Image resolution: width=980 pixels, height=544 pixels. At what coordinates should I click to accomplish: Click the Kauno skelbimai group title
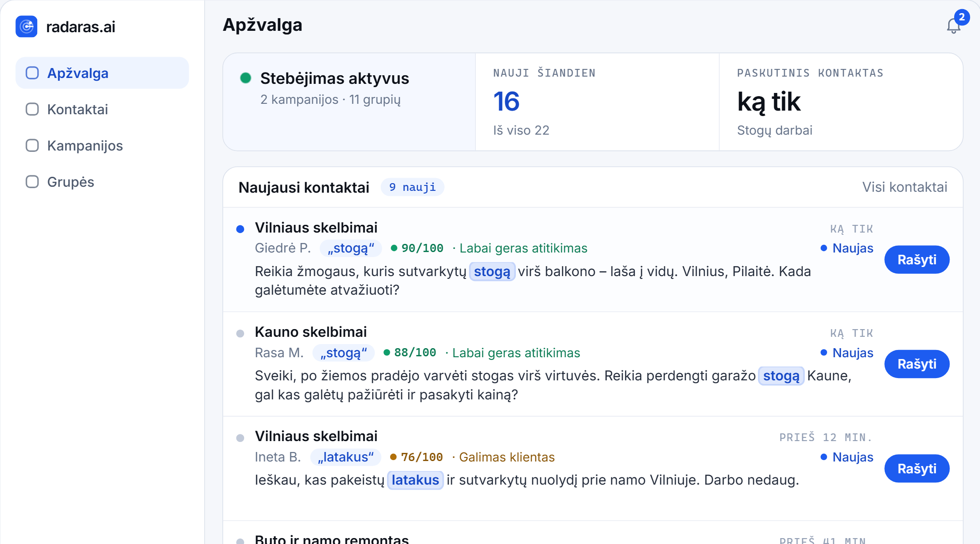(x=311, y=332)
